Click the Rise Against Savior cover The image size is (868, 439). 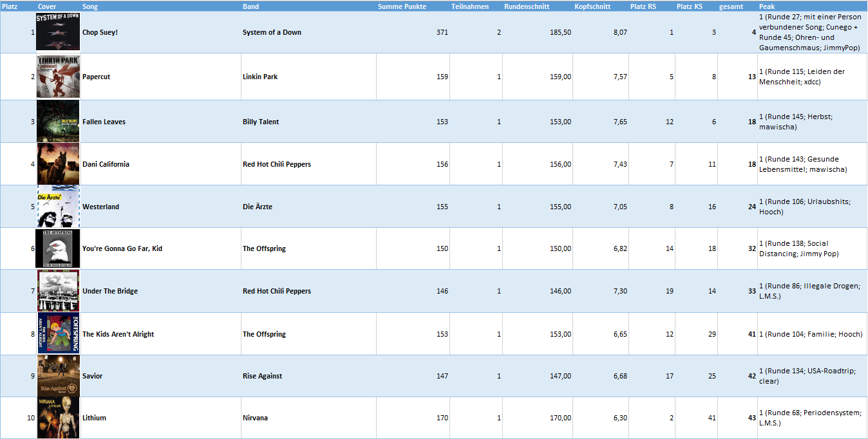58,375
